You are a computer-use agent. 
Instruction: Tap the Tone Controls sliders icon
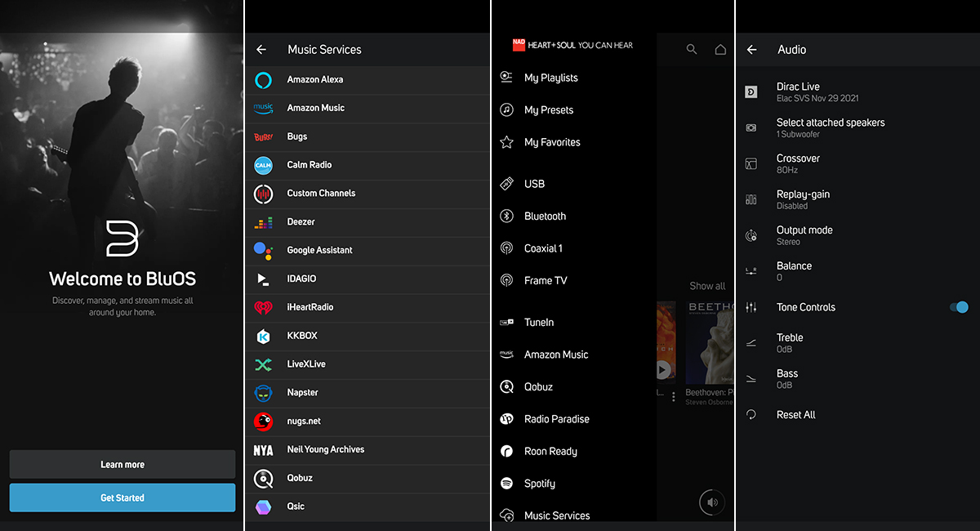coord(751,307)
